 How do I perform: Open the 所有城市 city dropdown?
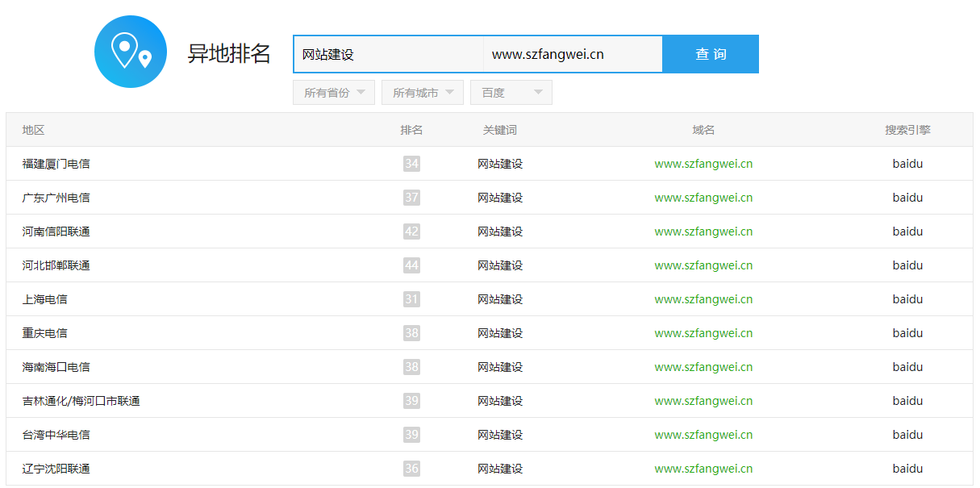click(x=423, y=93)
